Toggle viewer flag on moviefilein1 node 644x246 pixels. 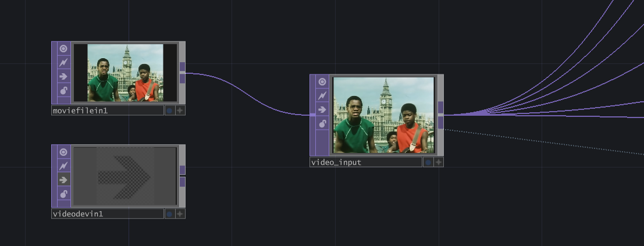pos(63,49)
